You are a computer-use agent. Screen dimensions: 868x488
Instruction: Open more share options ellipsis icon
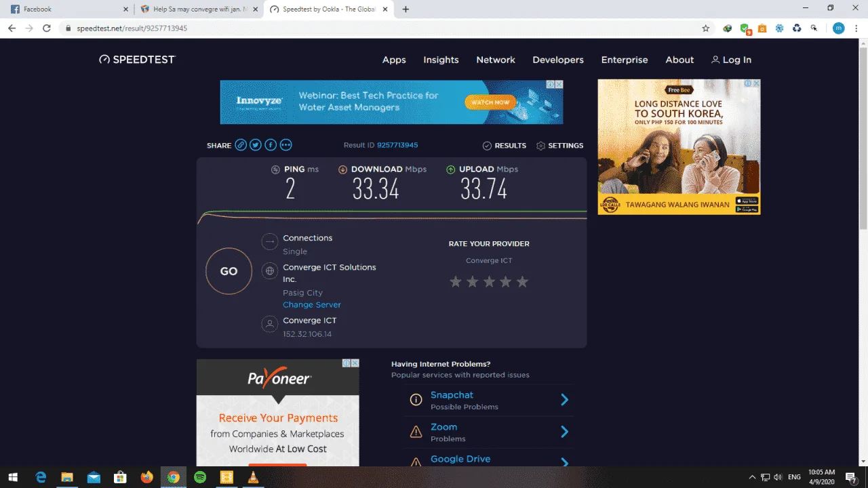(x=285, y=145)
